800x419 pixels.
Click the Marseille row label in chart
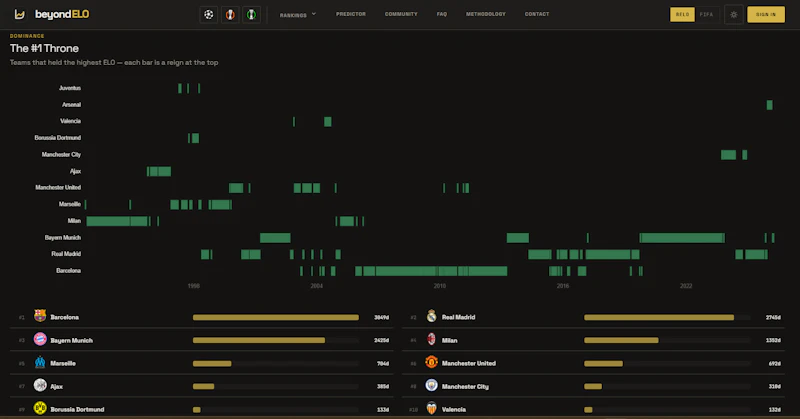coord(69,204)
